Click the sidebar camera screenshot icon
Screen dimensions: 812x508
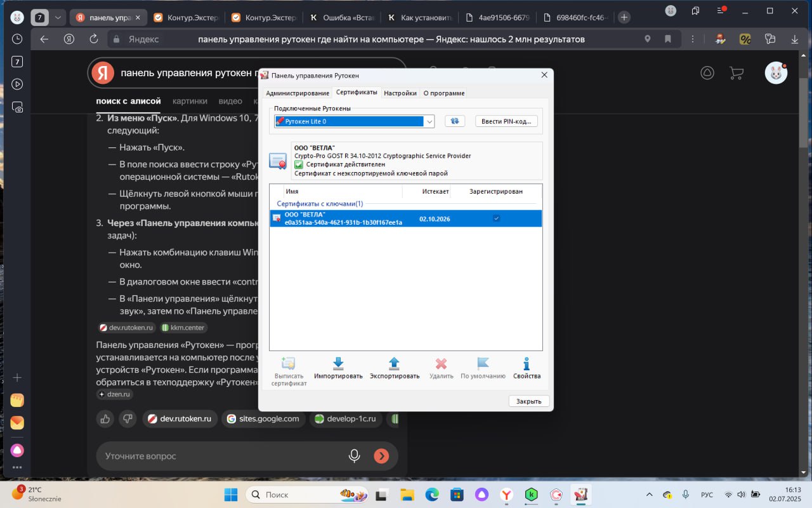[17, 107]
